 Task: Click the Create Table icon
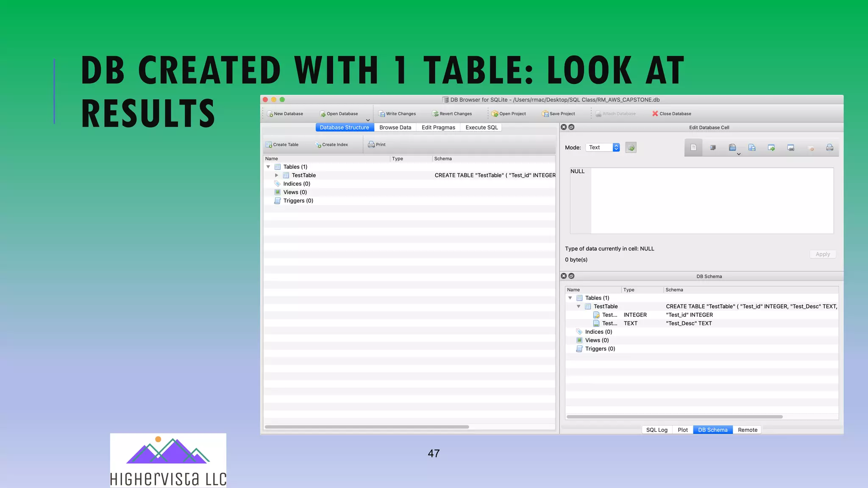point(269,145)
